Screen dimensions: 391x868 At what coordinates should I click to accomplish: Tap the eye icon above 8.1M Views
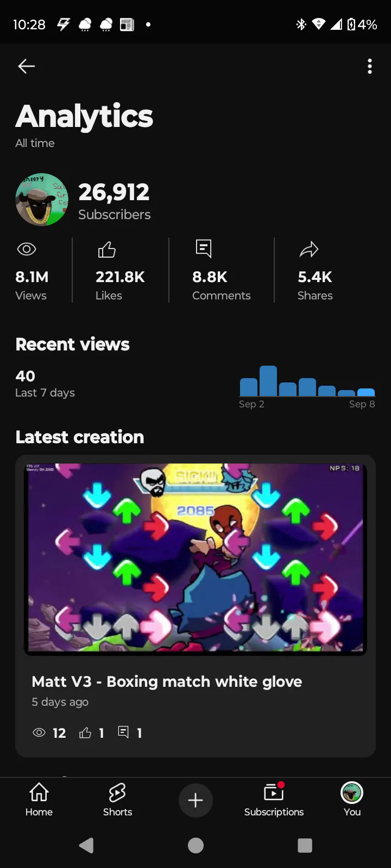coord(27,249)
